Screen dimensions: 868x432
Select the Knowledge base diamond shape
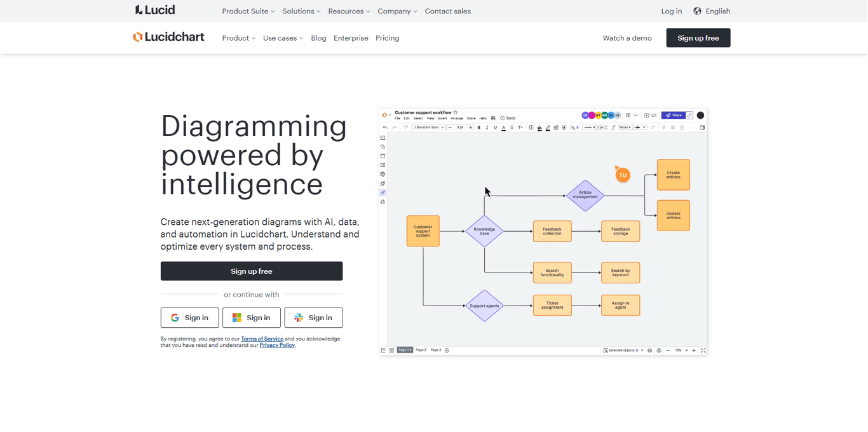tap(484, 231)
